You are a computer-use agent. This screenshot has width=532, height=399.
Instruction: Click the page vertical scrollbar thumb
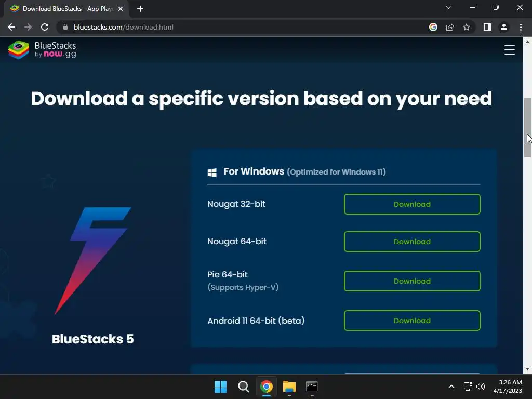527,127
